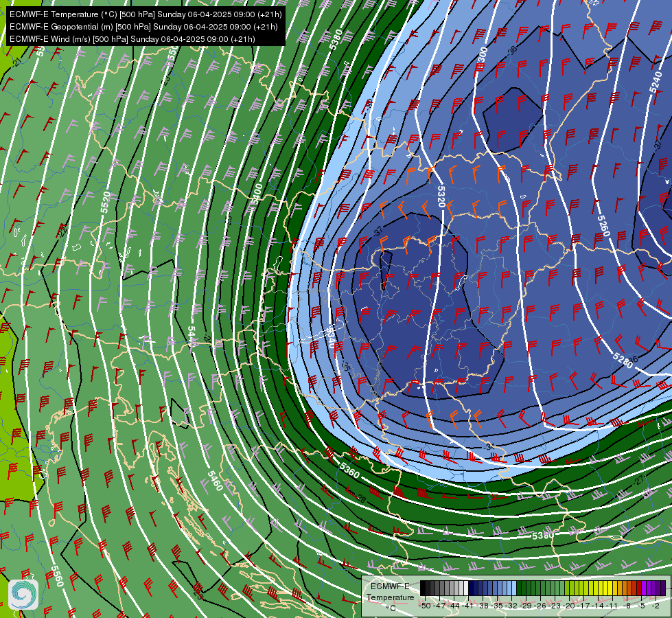Click the 5340 geopotential contour label
Image resolution: width=672 pixels, height=618 pixels.
pyautogui.click(x=330, y=337)
